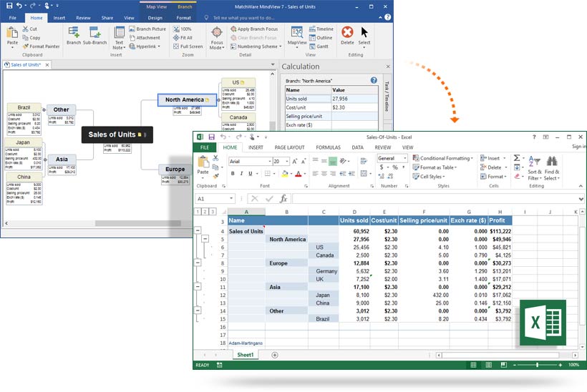Select Europe branch on map
Image resolution: width=587 pixels, height=392 pixels.
click(x=175, y=169)
